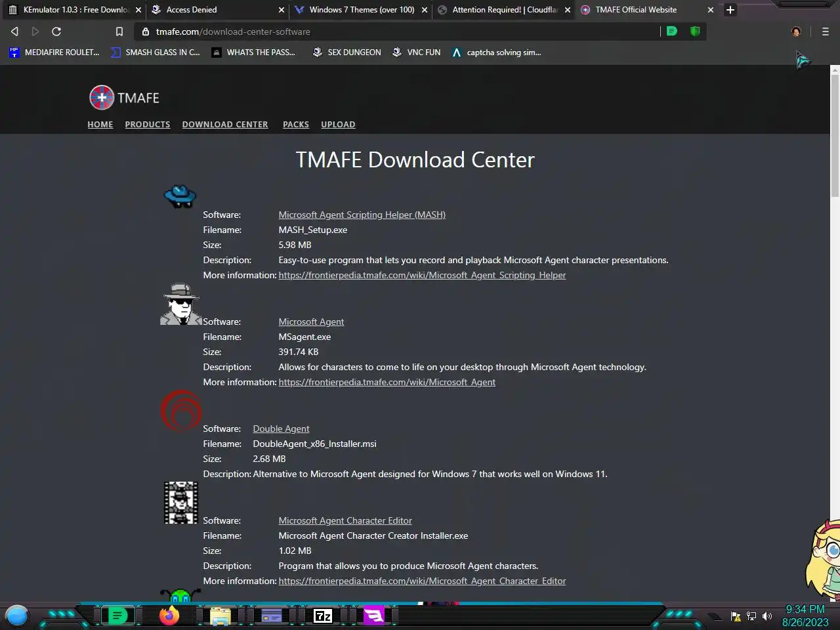Click the Double Agent software link
840x630 pixels.
click(281, 429)
